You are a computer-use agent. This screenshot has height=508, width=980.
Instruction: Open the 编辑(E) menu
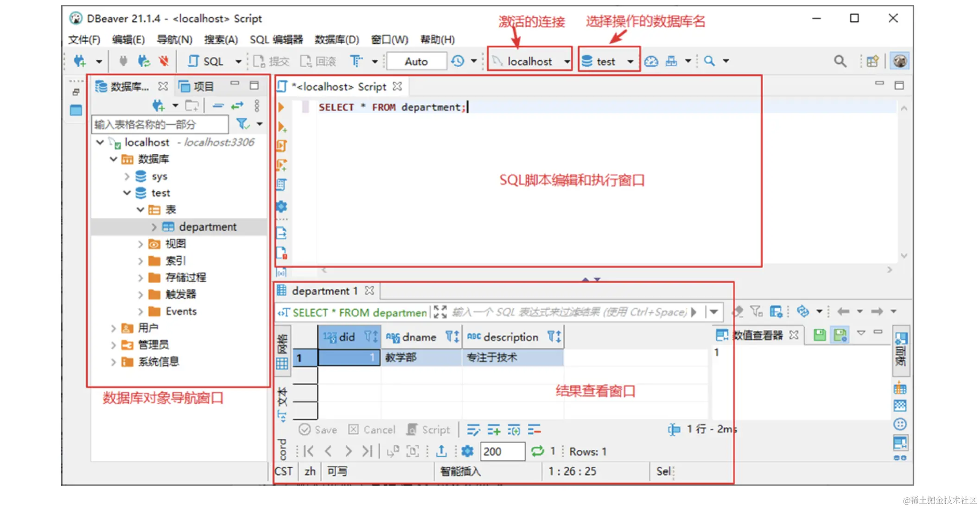[128, 39]
